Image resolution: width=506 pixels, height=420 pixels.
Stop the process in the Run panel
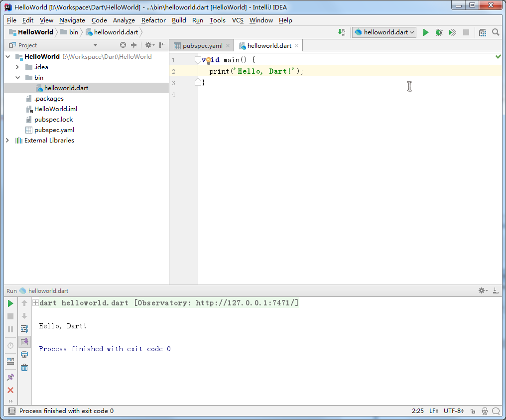click(10, 316)
